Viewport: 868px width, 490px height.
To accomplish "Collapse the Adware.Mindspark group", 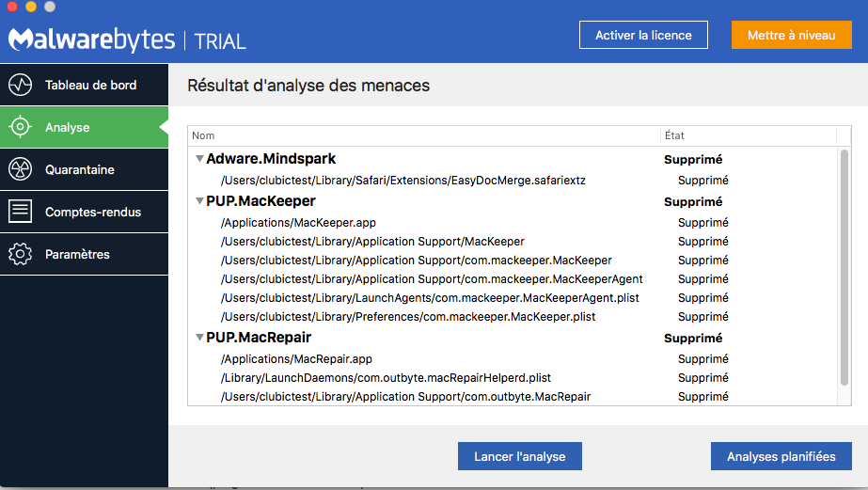I will [x=200, y=159].
